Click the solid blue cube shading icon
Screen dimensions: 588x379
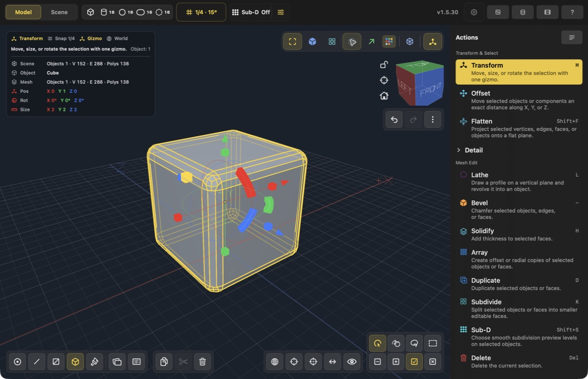tap(313, 42)
